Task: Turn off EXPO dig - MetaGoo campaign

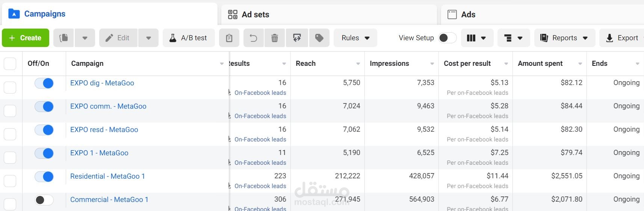Action: [x=44, y=83]
